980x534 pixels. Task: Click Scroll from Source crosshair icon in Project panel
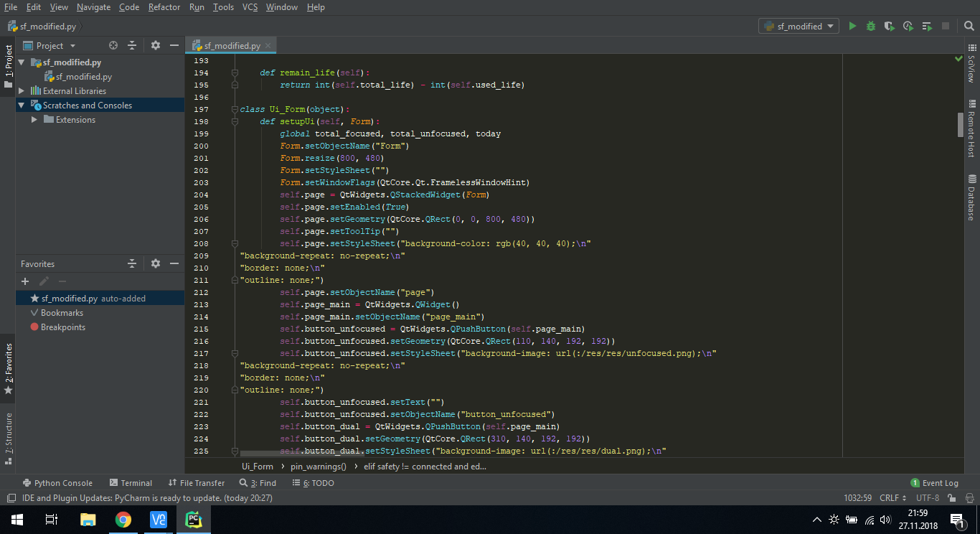(113, 45)
